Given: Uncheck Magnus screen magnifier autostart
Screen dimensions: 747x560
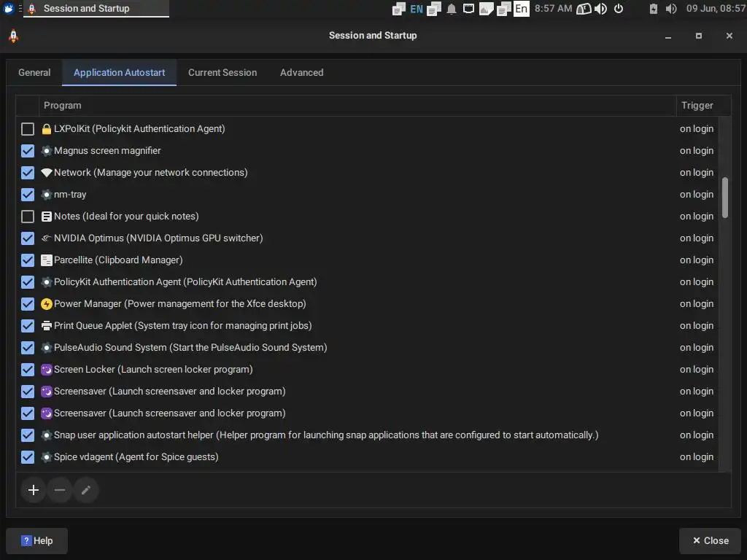Looking at the screenshot, I should click(28, 151).
